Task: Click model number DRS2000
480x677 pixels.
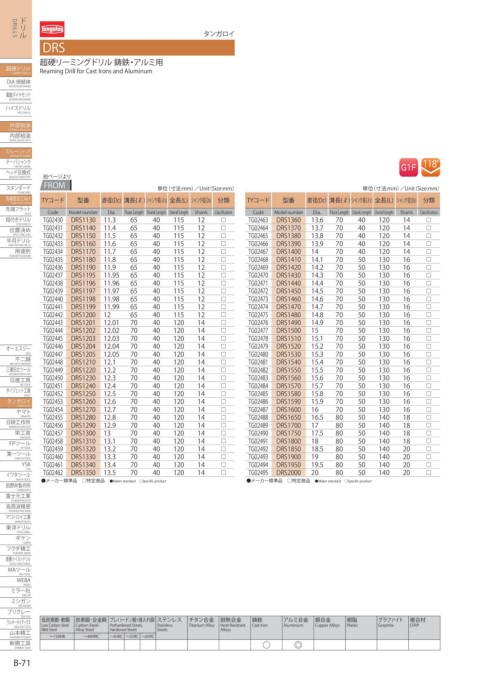Action: (288, 473)
